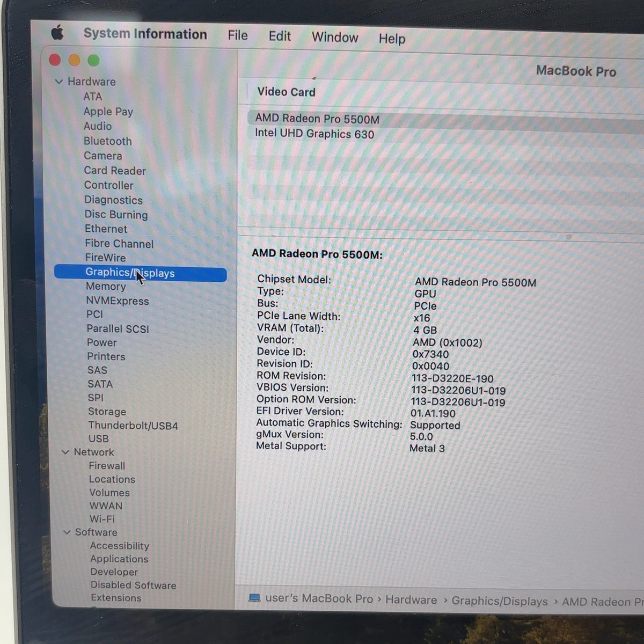The width and height of the screenshot is (644, 644).
Task: Open the Apple menu icon
Action: point(57,33)
